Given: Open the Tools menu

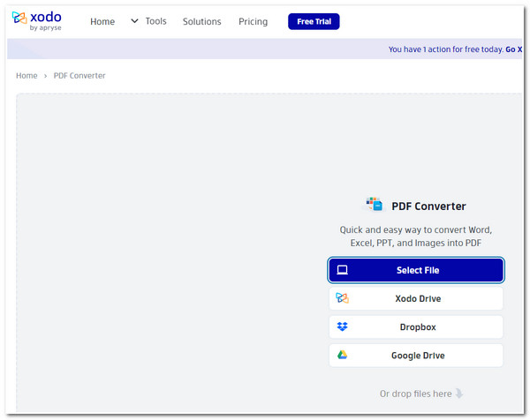Looking at the screenshot, I should (x=155, y=21).
